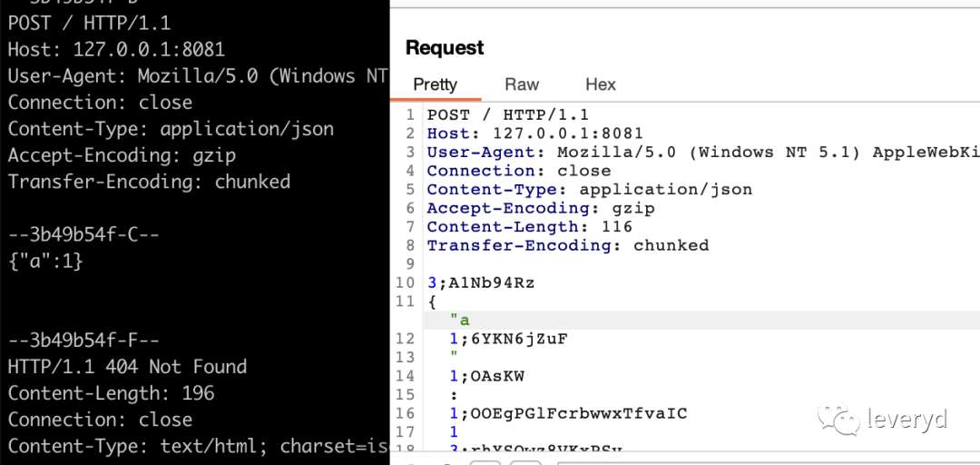This screenshot has height=465, width=980.
Task: Click the --3b49b54f-C-- section marker
Action: coord(83,235)
